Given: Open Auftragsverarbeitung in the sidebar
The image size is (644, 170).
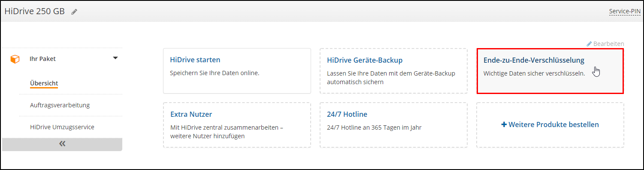Looking at the screenshot, I should [x=60, y=105].
